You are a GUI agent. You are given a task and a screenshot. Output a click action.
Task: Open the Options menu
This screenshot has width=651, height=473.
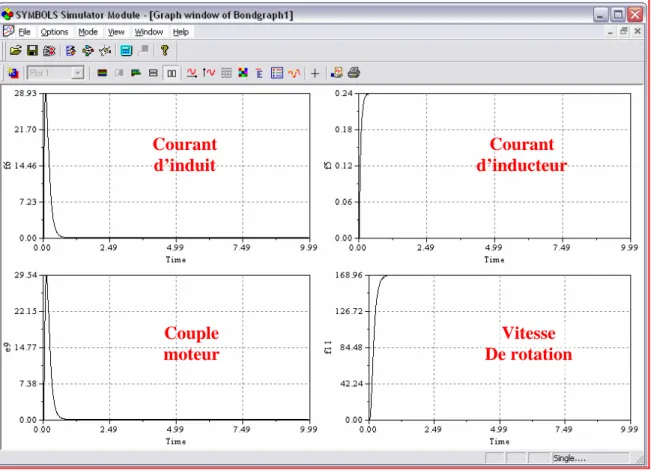[x=54, y=32]
